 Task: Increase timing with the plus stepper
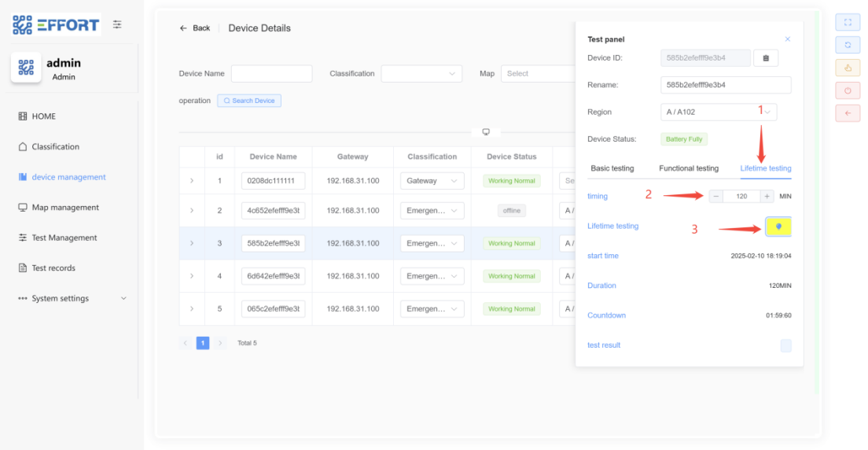point(767,196)
